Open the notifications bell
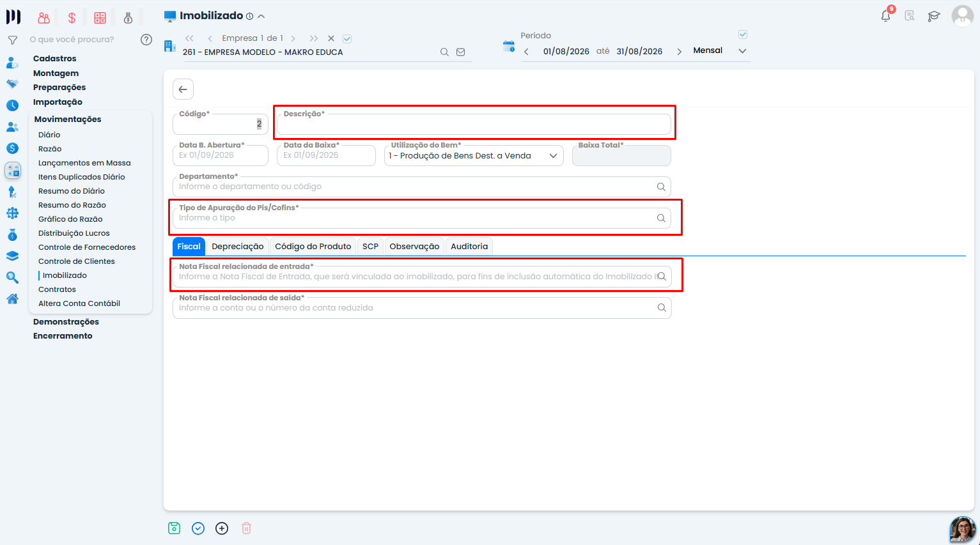 pos(885,16)
